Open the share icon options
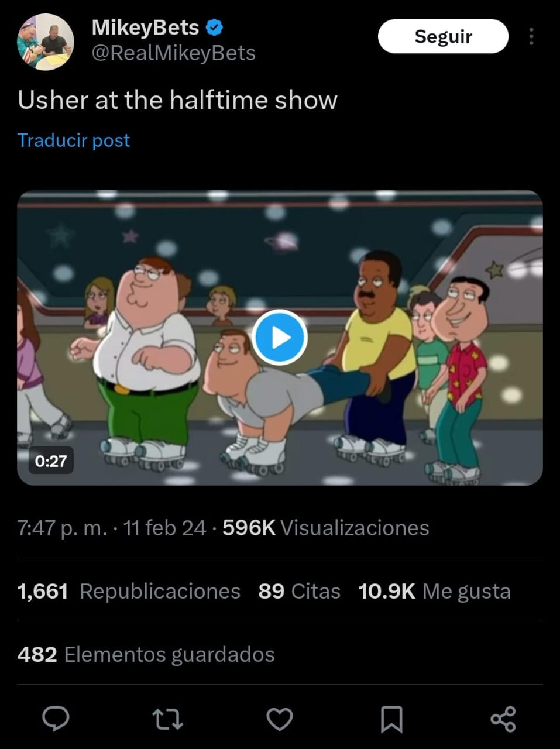Viewport: 560px width, 749px height. (503, 719)
